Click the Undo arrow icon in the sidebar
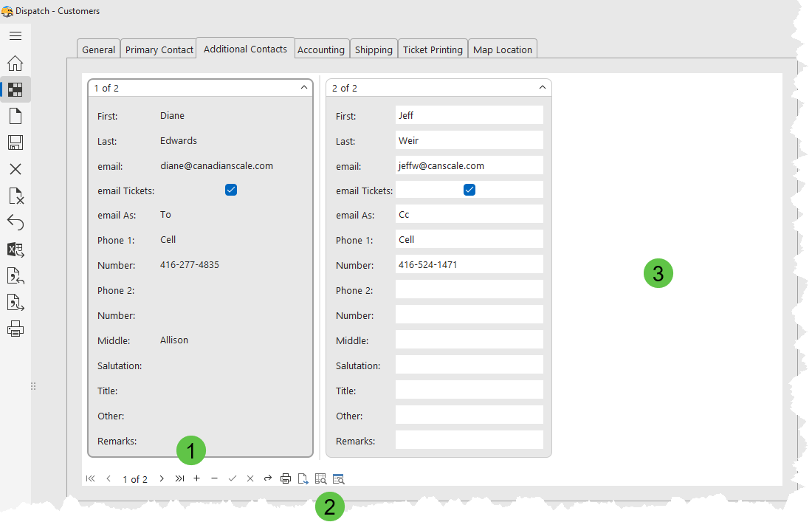 click(16, 222)
